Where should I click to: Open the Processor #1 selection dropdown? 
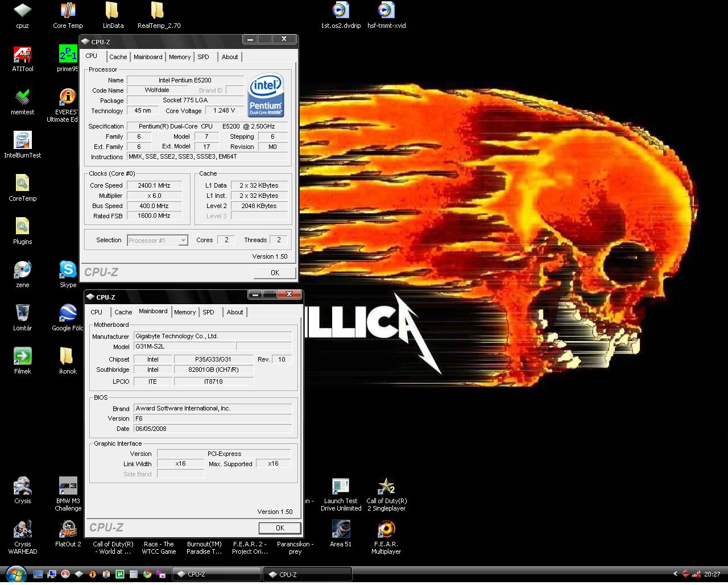157,240
